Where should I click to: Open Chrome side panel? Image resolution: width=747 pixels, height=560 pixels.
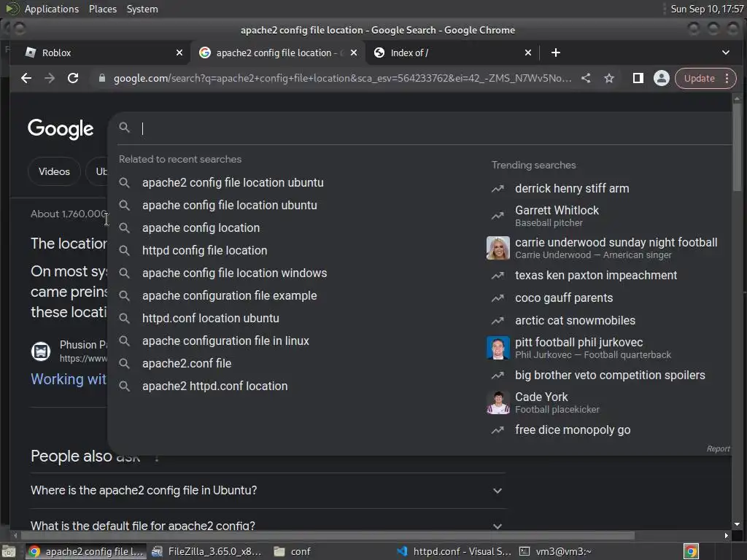tap(638, 78)
